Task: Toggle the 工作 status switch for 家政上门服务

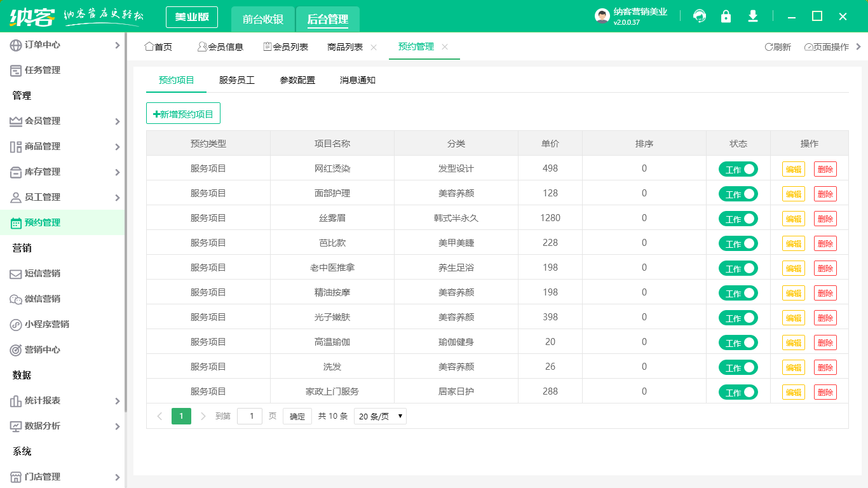Action: click(x=738, y=391)
